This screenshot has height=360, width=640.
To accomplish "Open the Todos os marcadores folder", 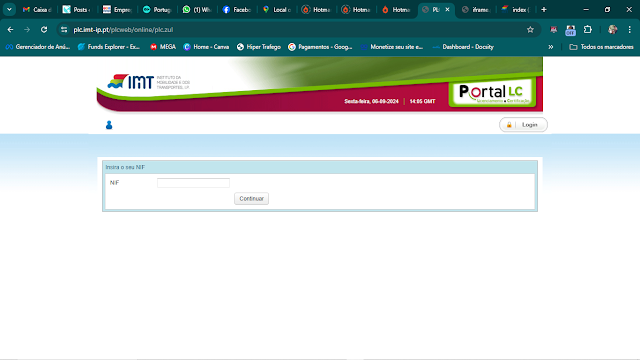I will tap(602, 47).
